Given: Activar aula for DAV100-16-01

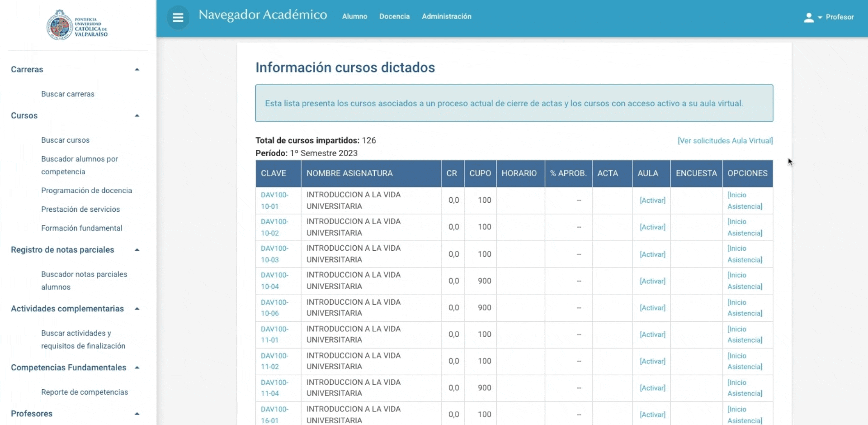Looking at the screenshot, I should 652,415.
